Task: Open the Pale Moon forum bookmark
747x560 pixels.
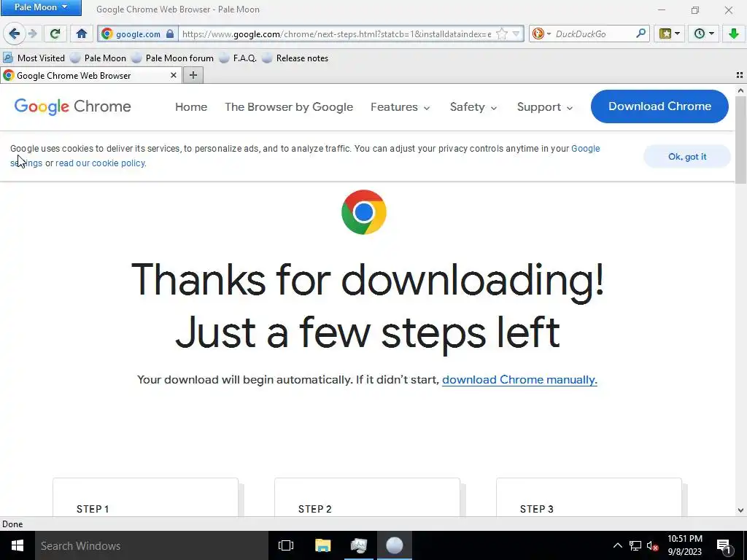Action: click(172, 58)
